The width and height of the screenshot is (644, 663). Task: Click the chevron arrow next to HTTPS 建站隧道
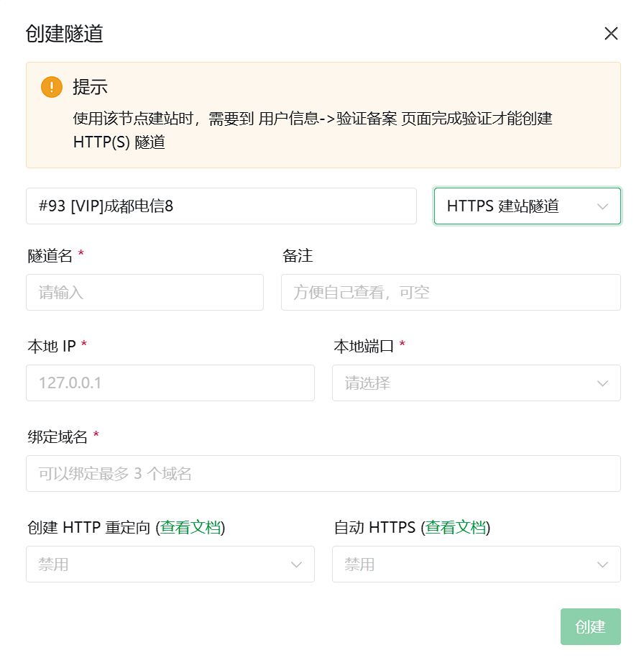point(603,206)
